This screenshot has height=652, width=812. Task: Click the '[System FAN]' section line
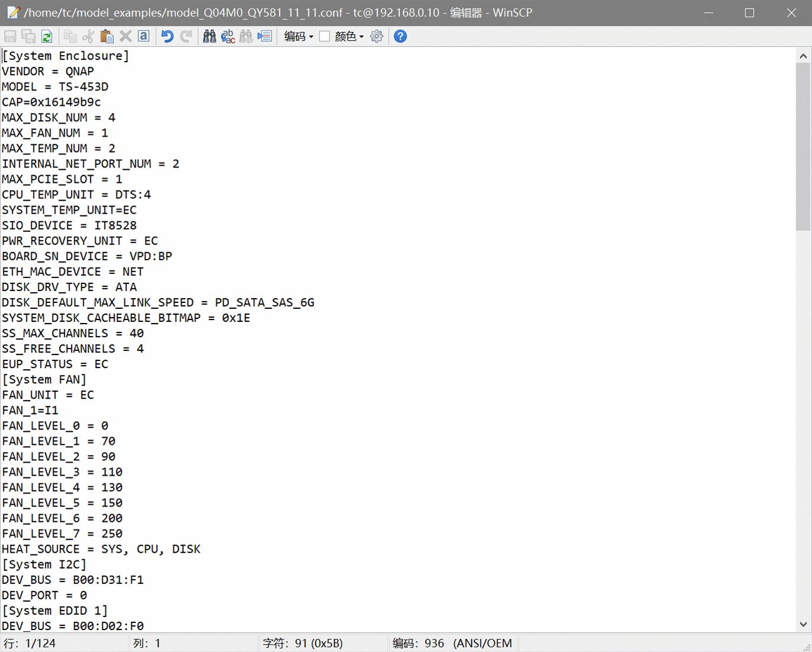pos(44,379)
